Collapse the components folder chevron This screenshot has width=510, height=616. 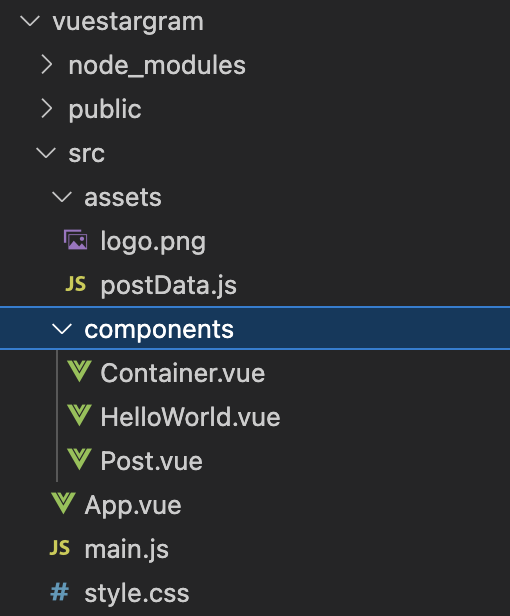62,328
